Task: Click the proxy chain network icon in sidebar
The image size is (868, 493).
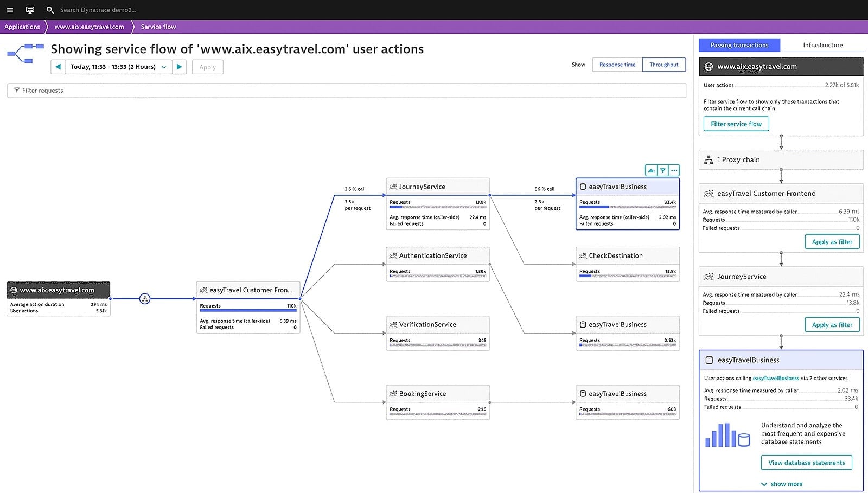Action: tap(709, 160)
